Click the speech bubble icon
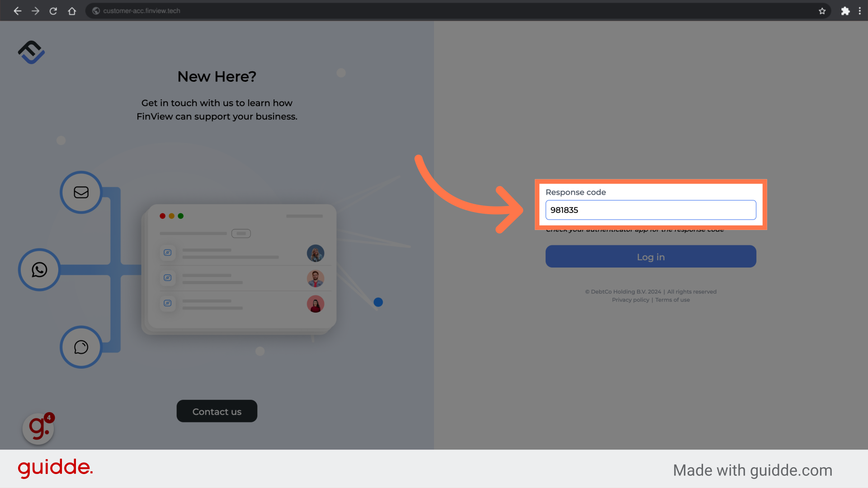The width and height of the screenshot is (868, 488). click(82, 346)
